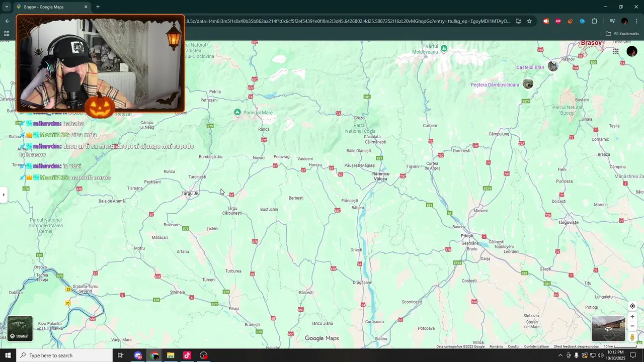644x362 pixels.
Task: Show hidden system tray icons
Action: coord(560,355)
